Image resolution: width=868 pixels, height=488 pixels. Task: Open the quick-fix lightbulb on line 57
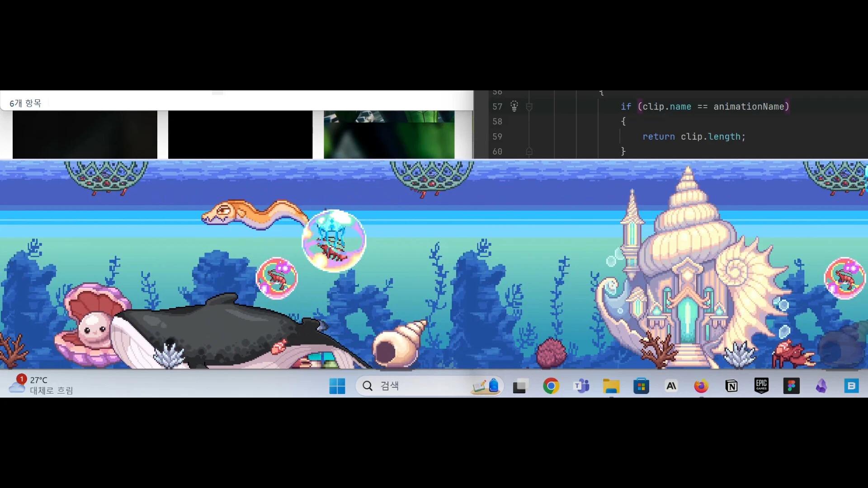[514, 106]
